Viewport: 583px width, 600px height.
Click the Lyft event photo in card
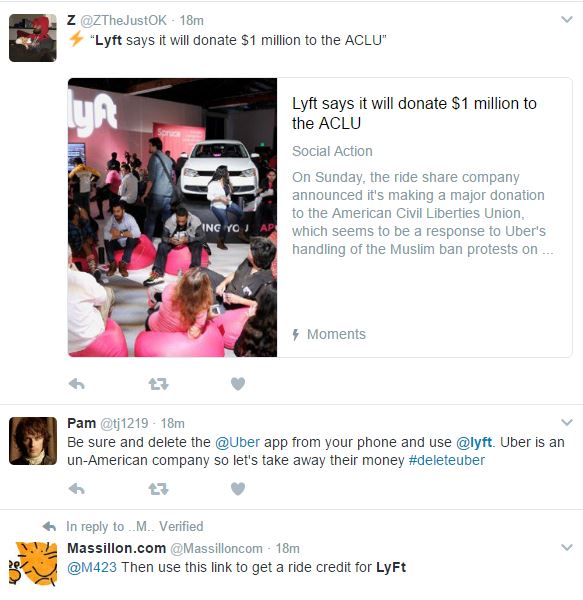tap(173, 217)
